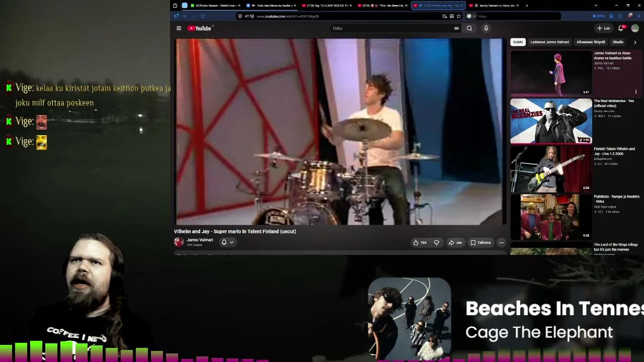Expand the subscription notification dropdown arrow
Image resolution: width=644 pixels, height=362 pixels.
231,242
